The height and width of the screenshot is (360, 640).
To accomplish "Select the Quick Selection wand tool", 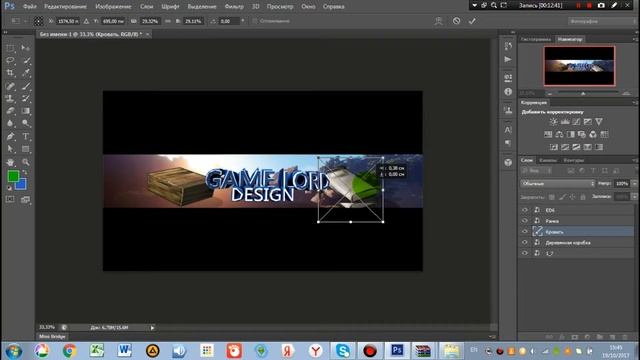I will point(26,60).
